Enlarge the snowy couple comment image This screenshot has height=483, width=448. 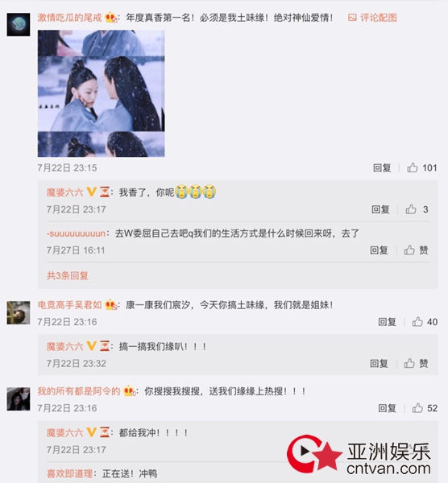pyautogui.click(x=102, y=93)
